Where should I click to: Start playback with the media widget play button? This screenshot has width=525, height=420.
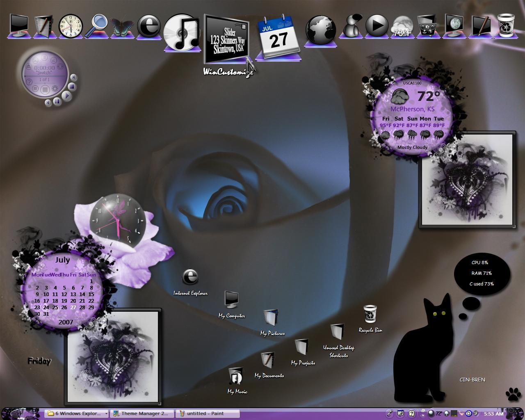[x=66, y=96]
